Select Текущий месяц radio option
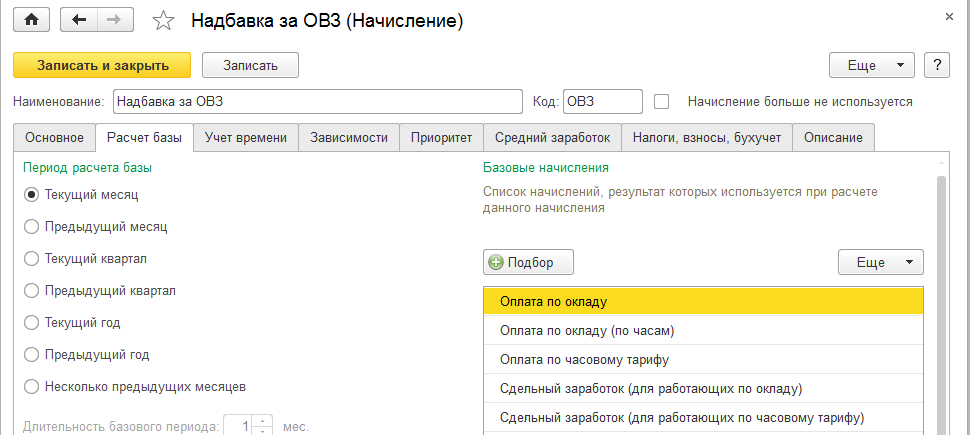Viewport: 970px width, 435px height. click(x=31, y=195)
